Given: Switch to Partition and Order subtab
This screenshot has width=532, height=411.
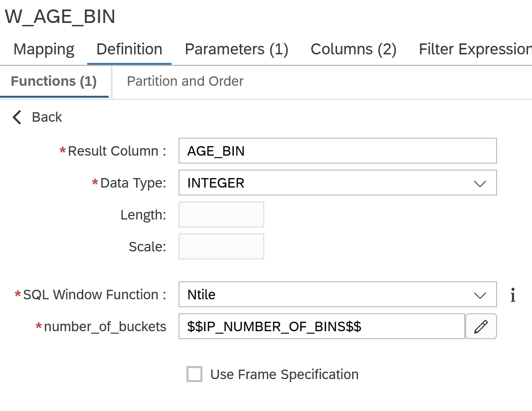Looking at the screenshot, I should click(185, 81).
